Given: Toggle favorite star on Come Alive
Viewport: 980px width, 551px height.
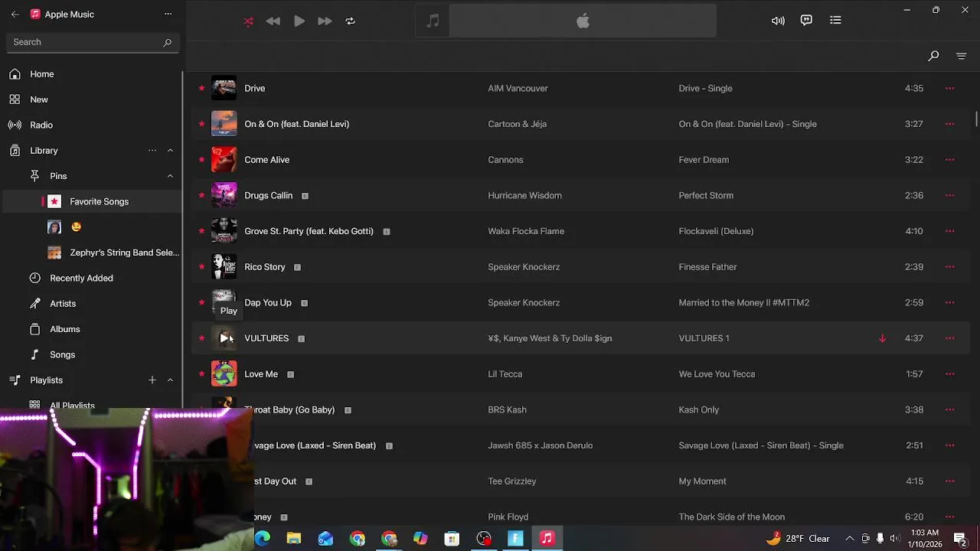Looking at the screenshot, I should 201,159.
